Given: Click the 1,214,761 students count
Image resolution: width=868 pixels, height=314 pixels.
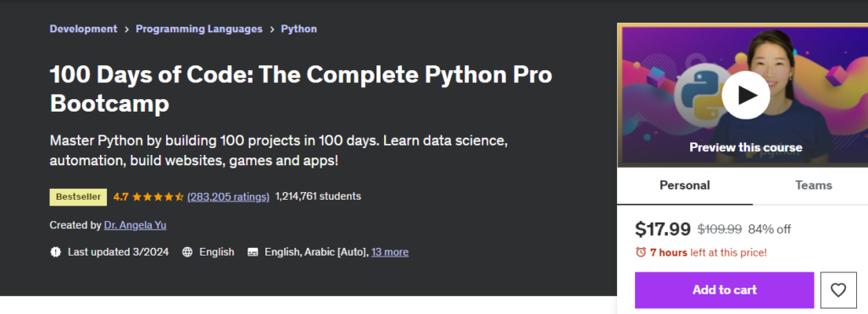Looking at the screenshot, I should coord(318,196).
